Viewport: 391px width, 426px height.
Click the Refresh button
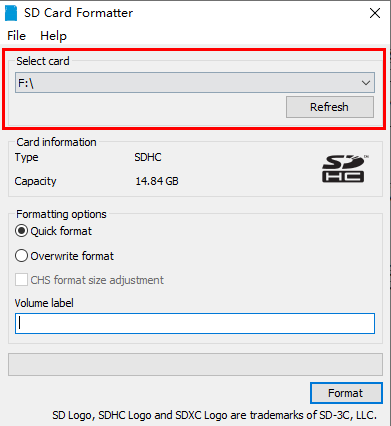click(x=330, y=107)
